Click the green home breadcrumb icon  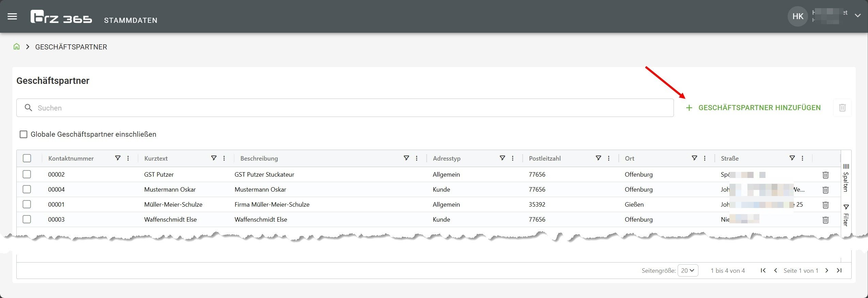point(16,47)
